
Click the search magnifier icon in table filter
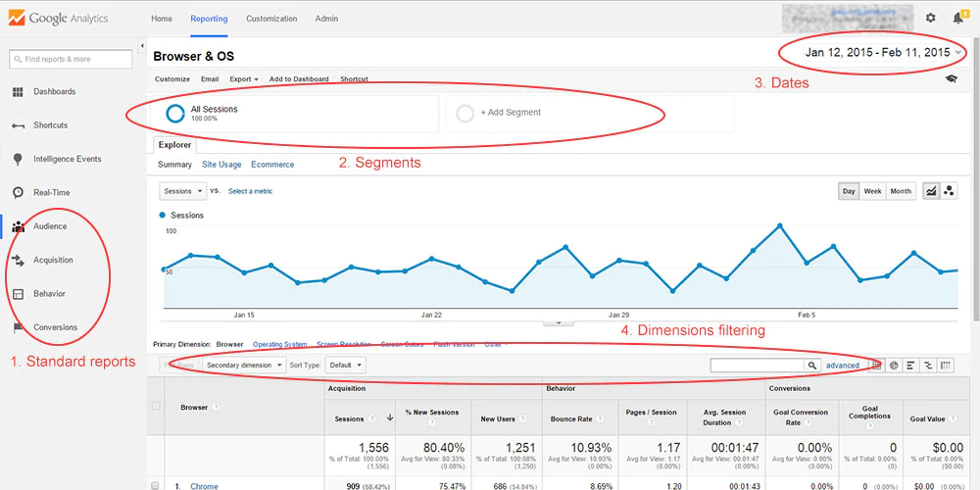[811, 366]
